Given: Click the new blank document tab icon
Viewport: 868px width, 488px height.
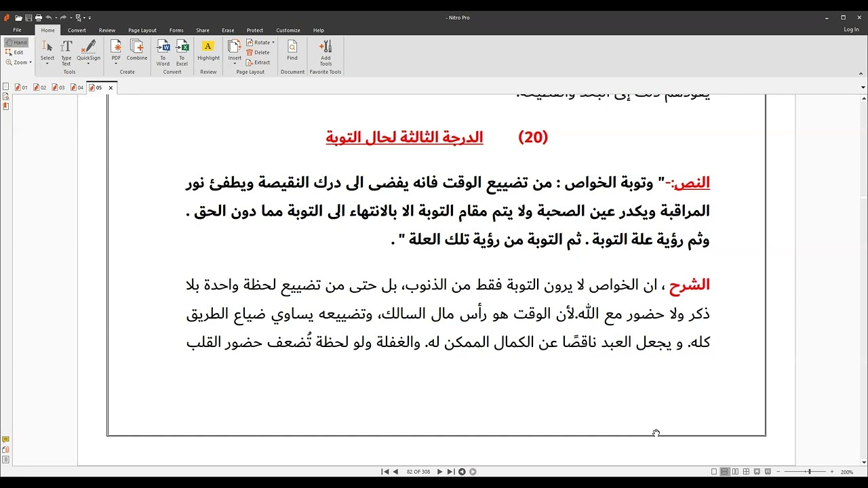Looking at the screenshot, I should (x=6, y=87).
